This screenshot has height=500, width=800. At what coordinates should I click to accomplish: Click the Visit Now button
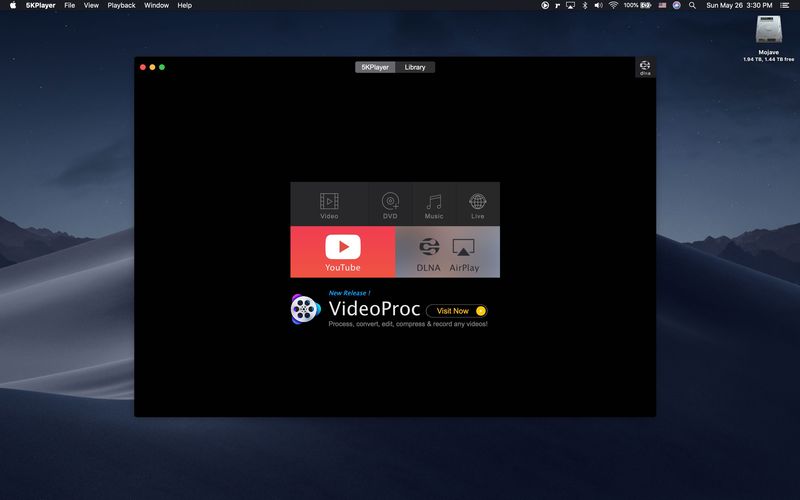457,311
